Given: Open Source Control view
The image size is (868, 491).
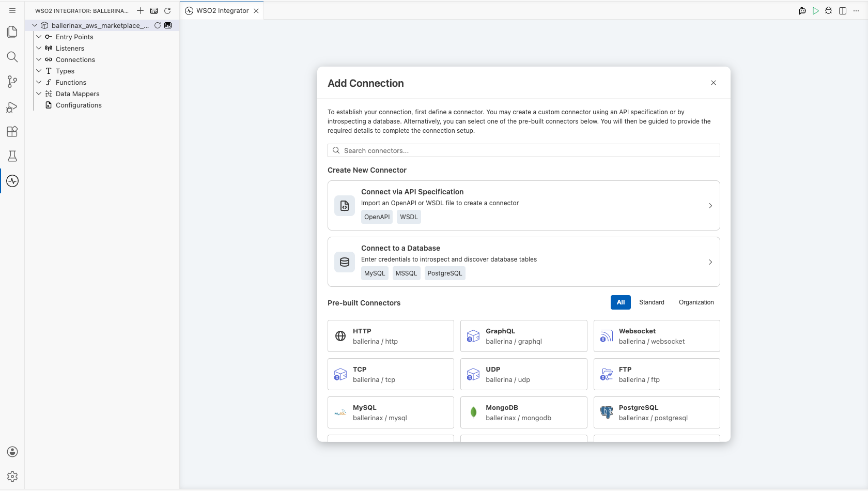Looking at the screenshot, I should 12,82.
